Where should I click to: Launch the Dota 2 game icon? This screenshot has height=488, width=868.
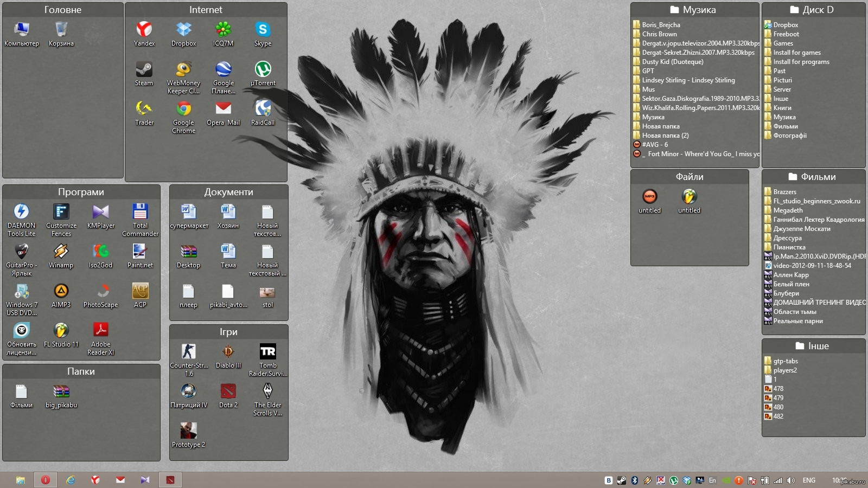[228, 391]
